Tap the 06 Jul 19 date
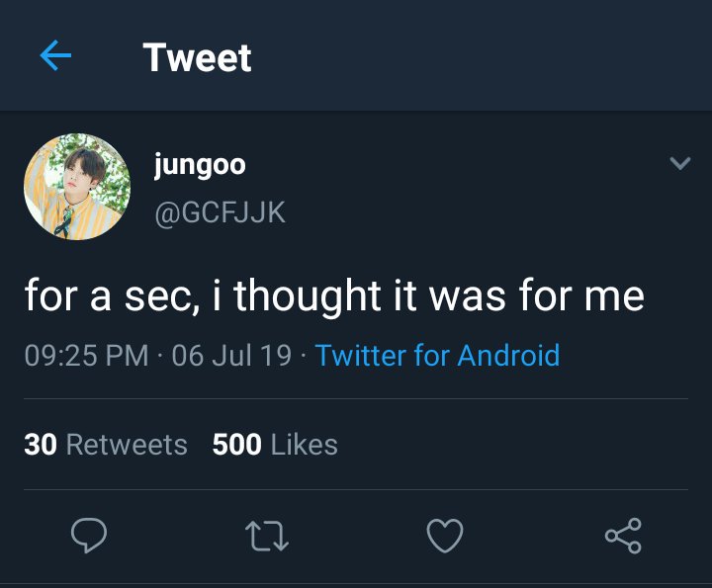712x588 pixels. pos(231,355)
